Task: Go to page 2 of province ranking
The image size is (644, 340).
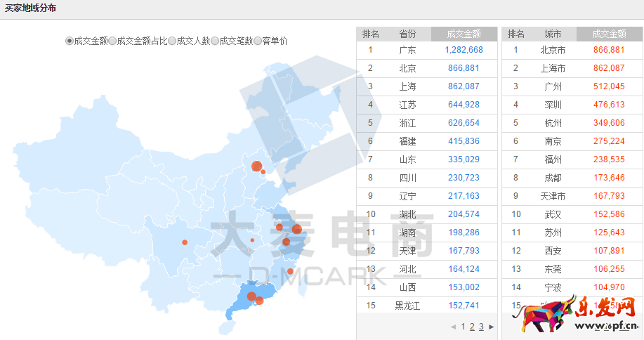Action: (x=472, y=327)
